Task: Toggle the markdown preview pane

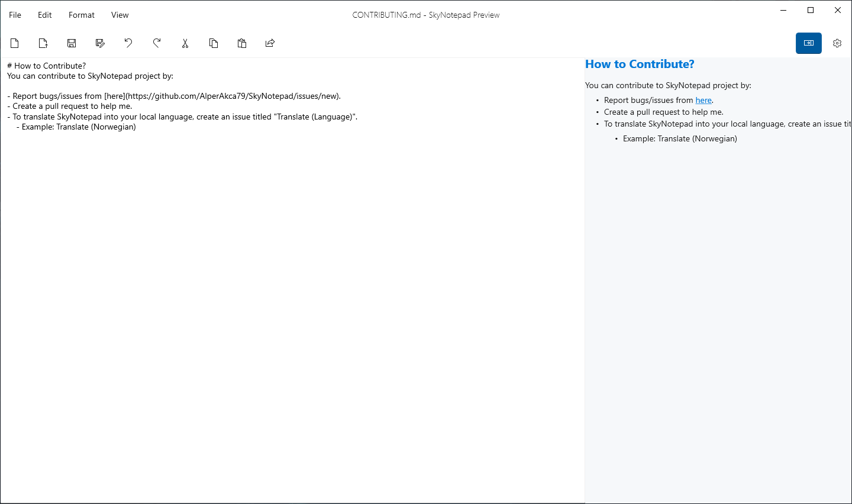Action: (x=809, y=43)
